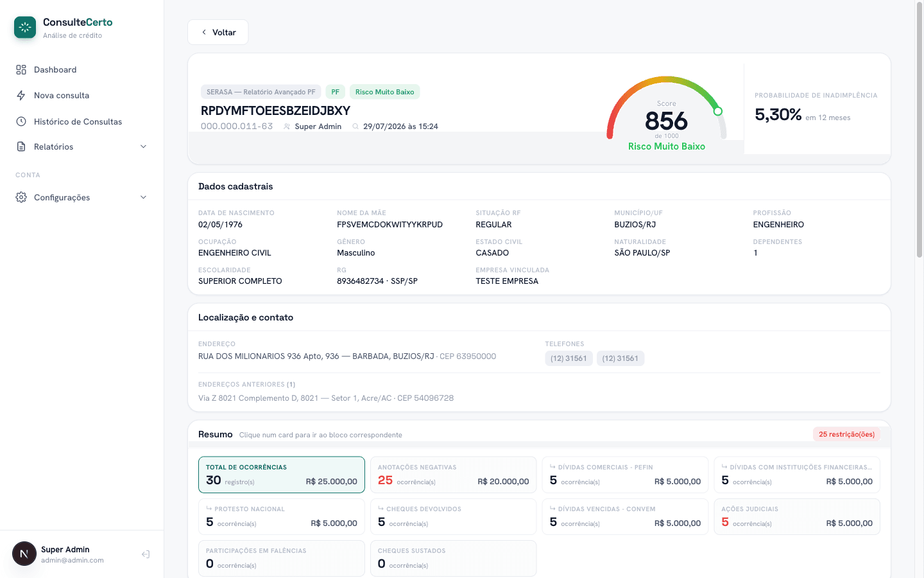Click the ENGENHEIRO CIVIL occupation value
Screen dimensions: 924x578
[x=235, y=253]
